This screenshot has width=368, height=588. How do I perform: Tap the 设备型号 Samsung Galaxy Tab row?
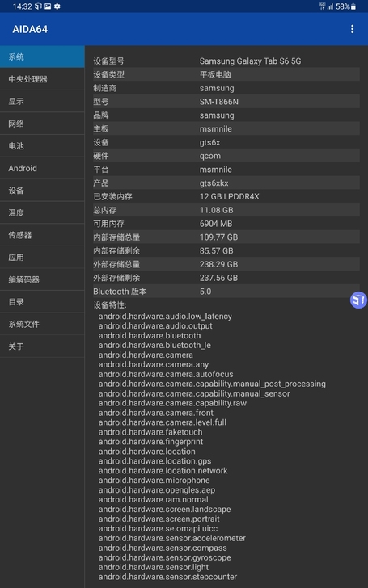click(226, 61)
